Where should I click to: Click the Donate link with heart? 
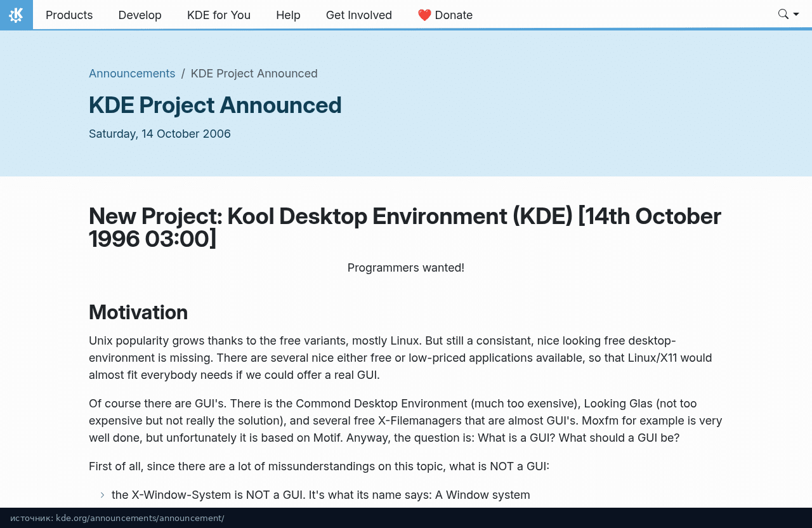click(445, 15)
